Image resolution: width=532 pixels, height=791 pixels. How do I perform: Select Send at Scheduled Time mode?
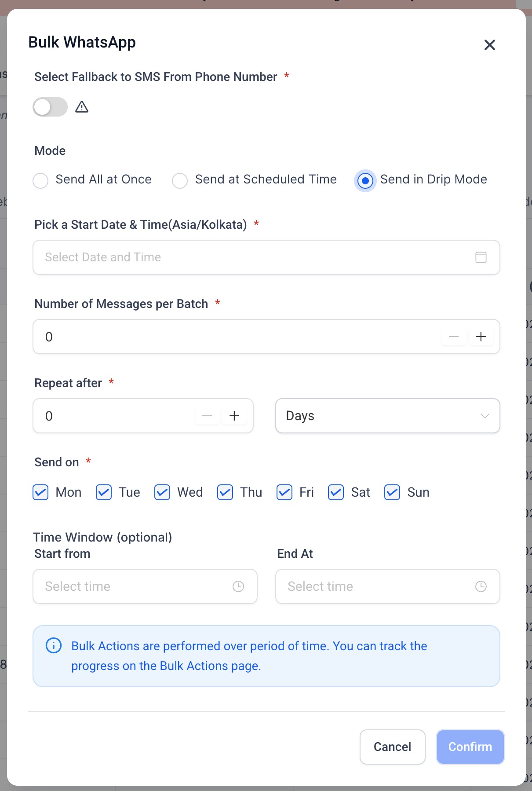(x=180, y=180)
